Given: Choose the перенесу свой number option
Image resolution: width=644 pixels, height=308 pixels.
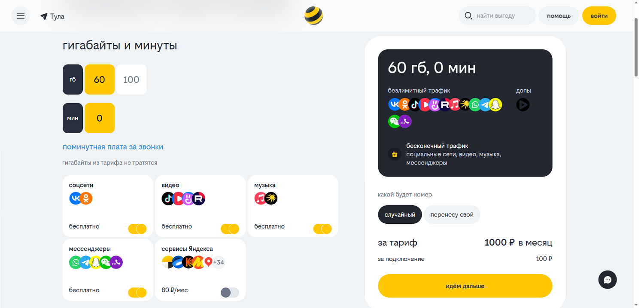Looking at the screenshot, I should 452,214.
